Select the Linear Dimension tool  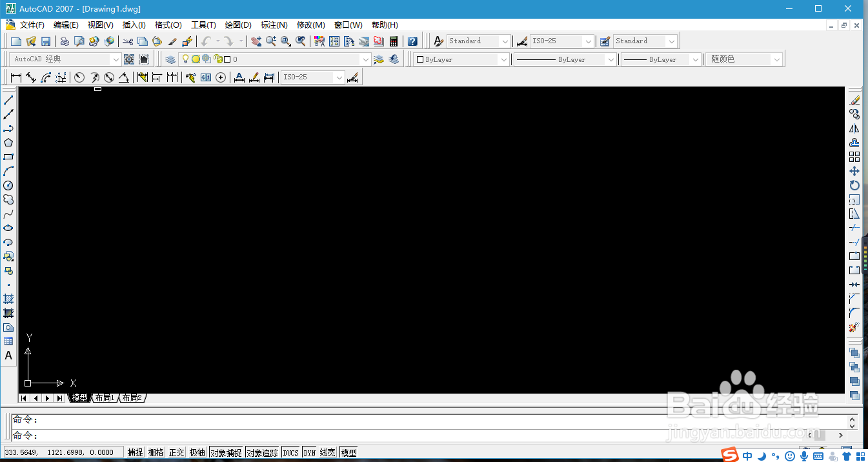pos(16,77)
